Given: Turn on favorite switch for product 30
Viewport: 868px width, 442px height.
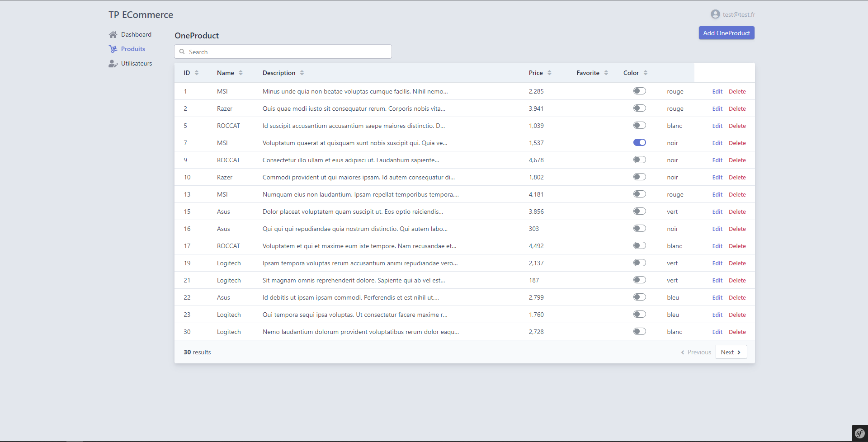Looking at the screenshot, I should [639, 332].
